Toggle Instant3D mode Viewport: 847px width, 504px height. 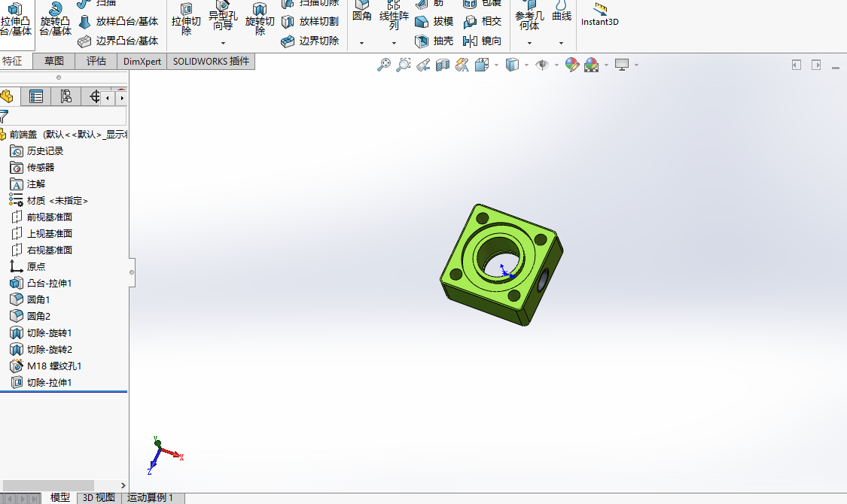pyautogui.click(x=599, y=15)
